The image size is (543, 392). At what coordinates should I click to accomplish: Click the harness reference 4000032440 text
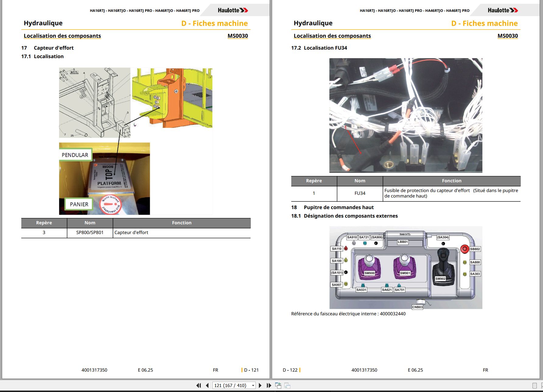(393, 314)
